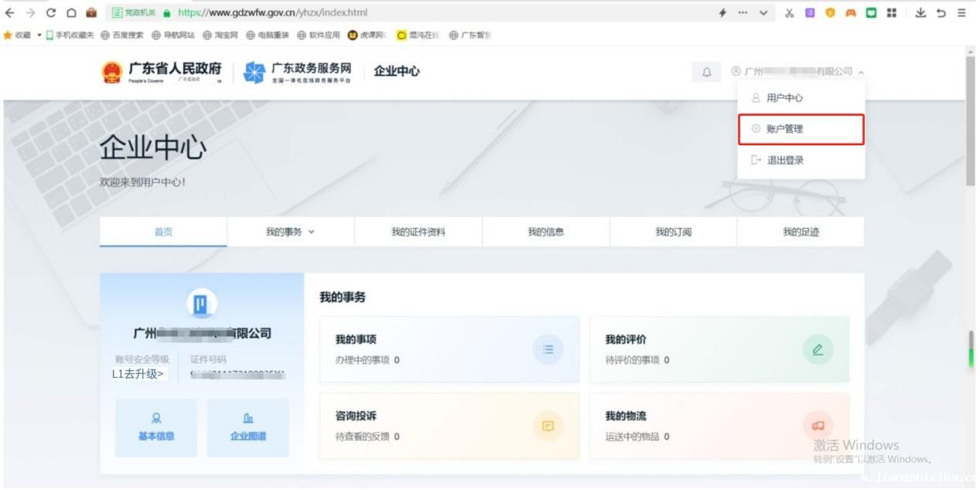Image resolution: width=980 pixels, height=490 pixels.
Task: Click the 广东省人民政府 national emblem logo
Action: 111,72
